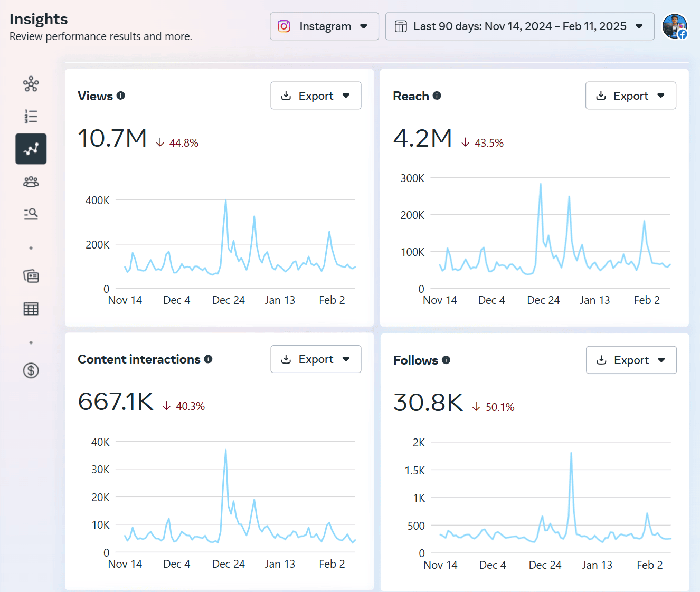
Task: Export the Reach chart data
Action: [630, 96]
